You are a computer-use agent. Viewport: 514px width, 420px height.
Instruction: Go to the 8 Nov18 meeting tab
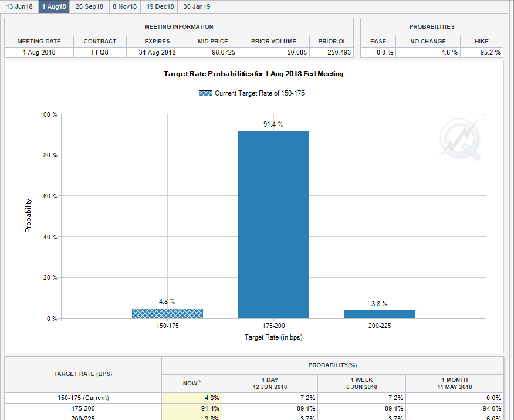click(x=124, y=6)
